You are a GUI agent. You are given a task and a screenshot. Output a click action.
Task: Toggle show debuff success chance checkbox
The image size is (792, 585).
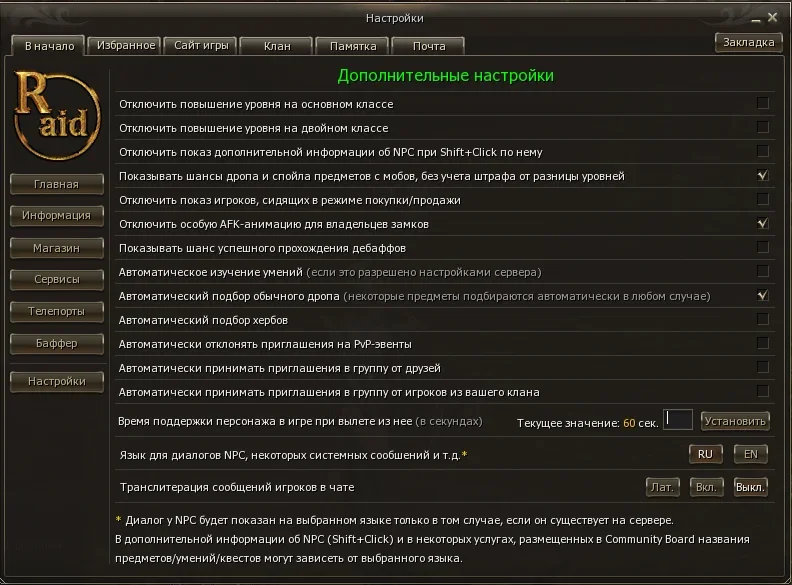[x=763, y=247]
